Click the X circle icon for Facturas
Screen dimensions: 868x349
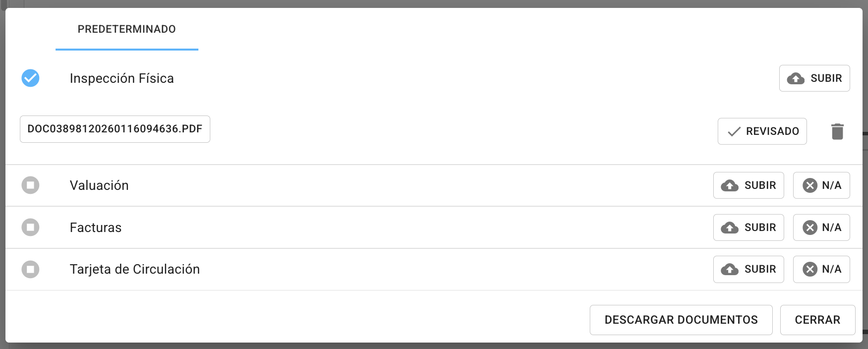tap(810, 228)
